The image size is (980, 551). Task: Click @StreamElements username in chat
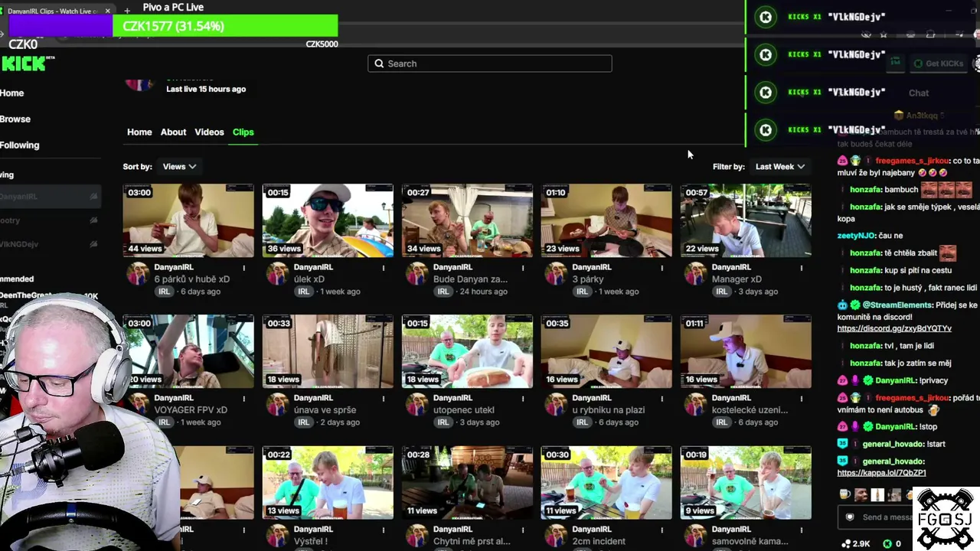[897, 305]
